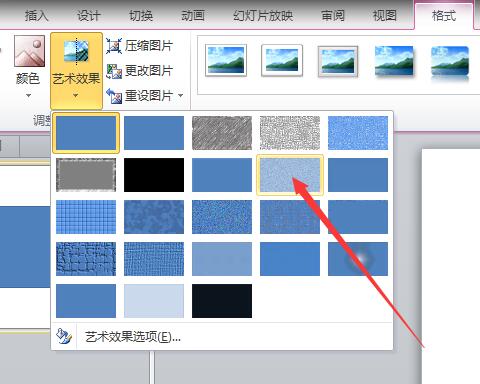The height and width of the screenshot is (384, 480).
Task: Switch to the 视图 ribbon tab
Action: 385,16
